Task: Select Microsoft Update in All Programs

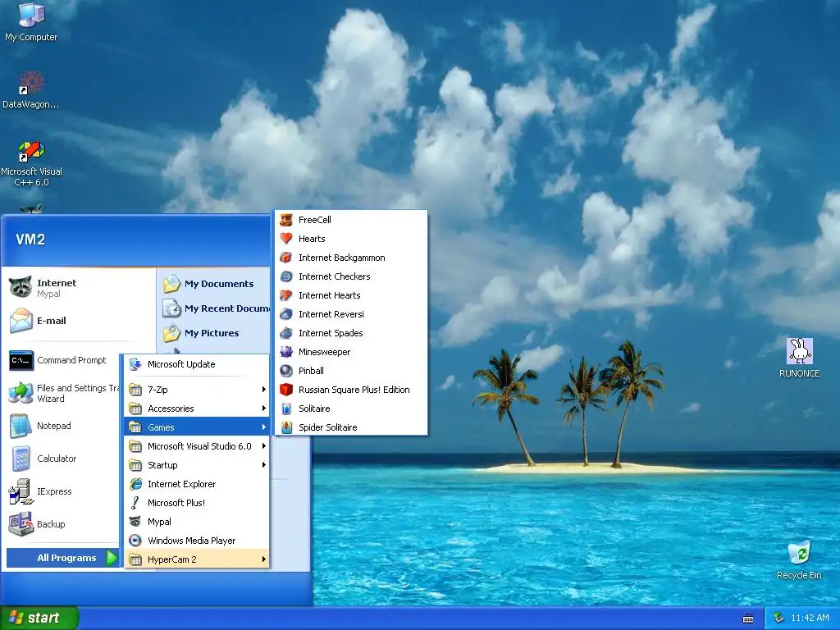Action: pyautogui.click(x=197, y=364)
